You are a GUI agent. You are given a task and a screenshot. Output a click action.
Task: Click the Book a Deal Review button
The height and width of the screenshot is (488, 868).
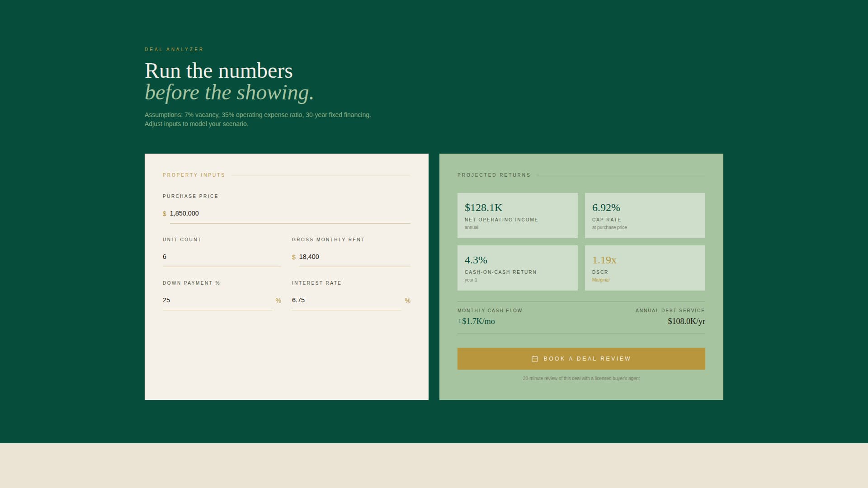tap(581, 359)
